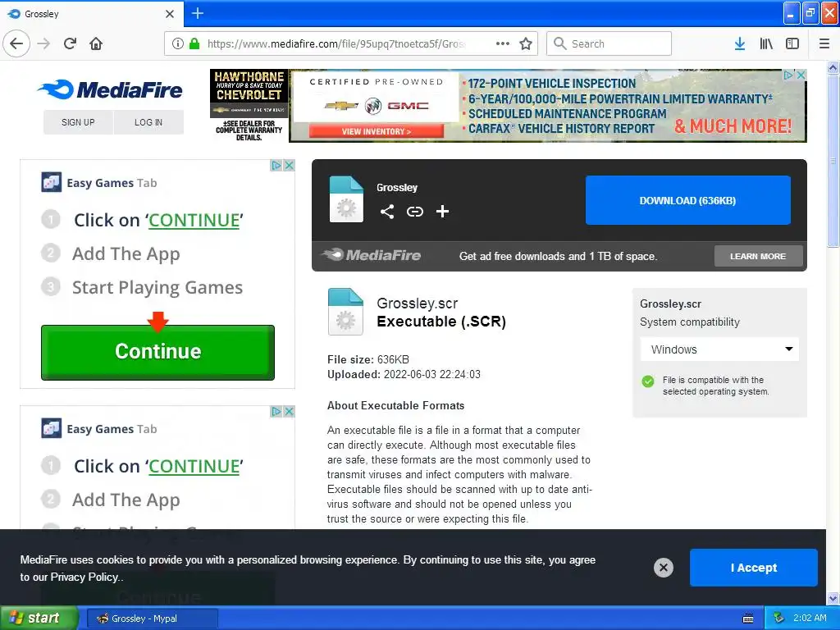Viewport: 840px width, 630px height.
Task: Reload the current page
Action: tap(71, 43)
